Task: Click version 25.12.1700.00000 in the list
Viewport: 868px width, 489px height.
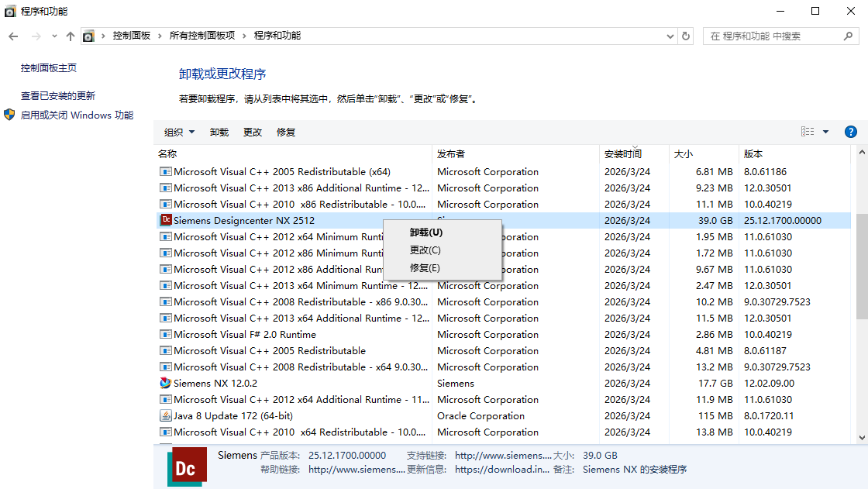Action: [783, 220]
